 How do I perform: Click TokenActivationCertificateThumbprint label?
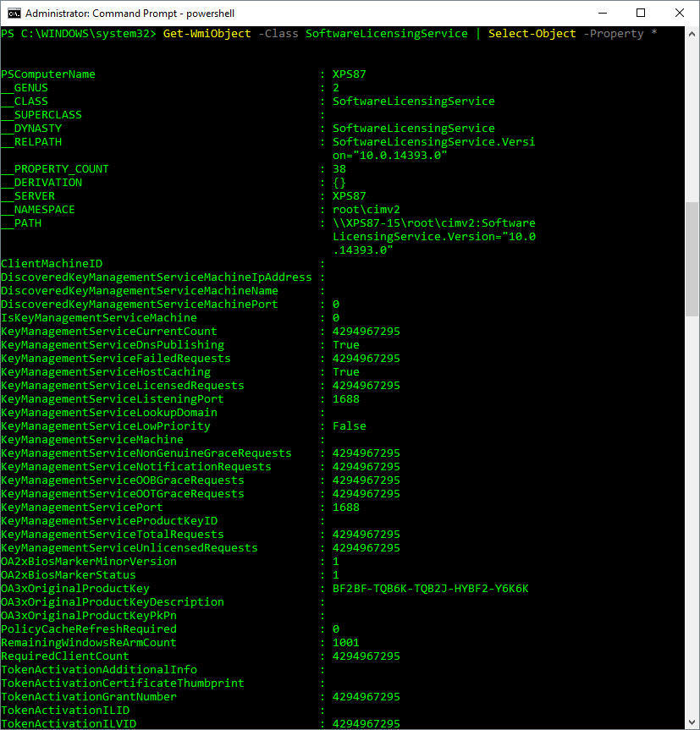pyautogui.click(x=123, y=683)
